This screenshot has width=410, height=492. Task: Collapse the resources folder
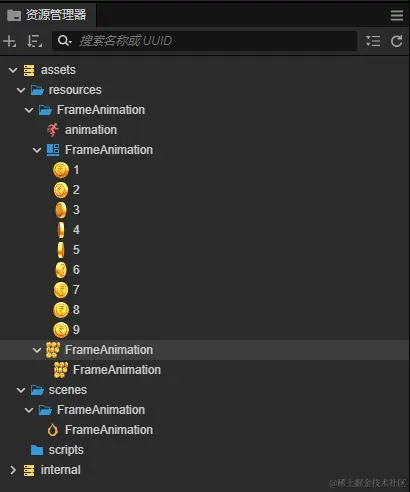(21, 90)
